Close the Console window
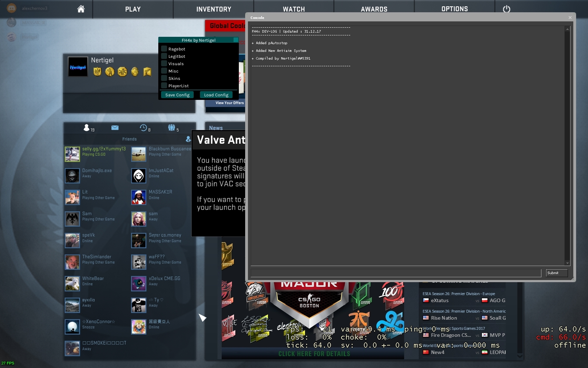588x368 pixels. [x=570, y=18]
